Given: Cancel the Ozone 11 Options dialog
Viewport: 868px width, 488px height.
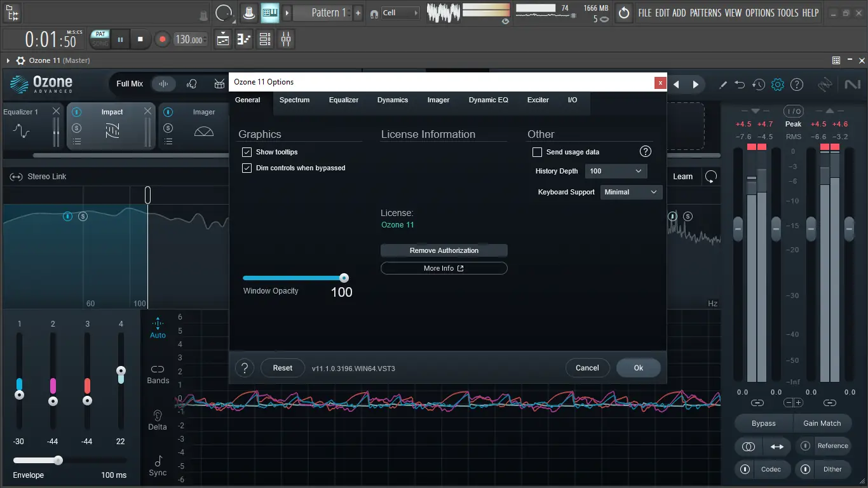Looking at the screenshot, I should click(587, 368).
